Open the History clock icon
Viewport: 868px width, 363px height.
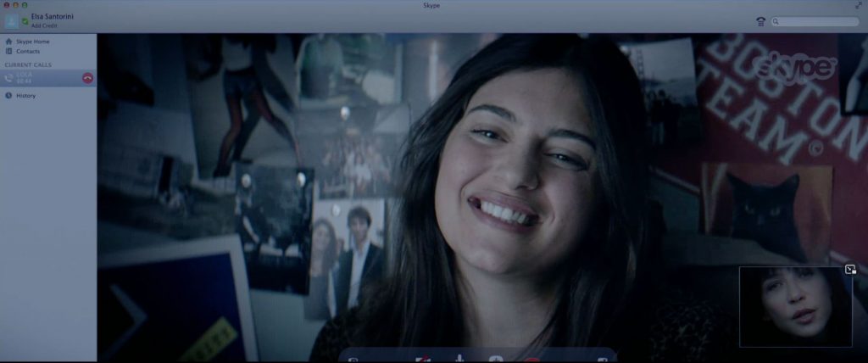click(x=8, y=96)
